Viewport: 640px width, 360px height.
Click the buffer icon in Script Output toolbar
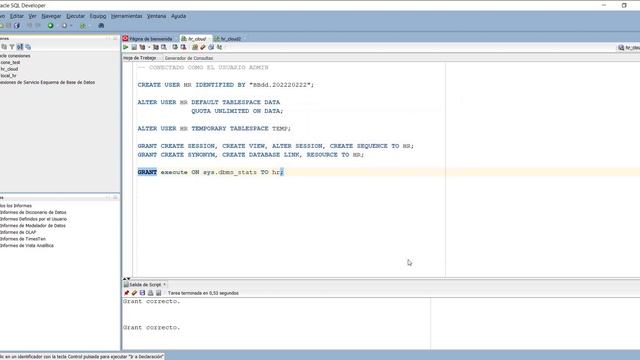[x=158, y=293]
